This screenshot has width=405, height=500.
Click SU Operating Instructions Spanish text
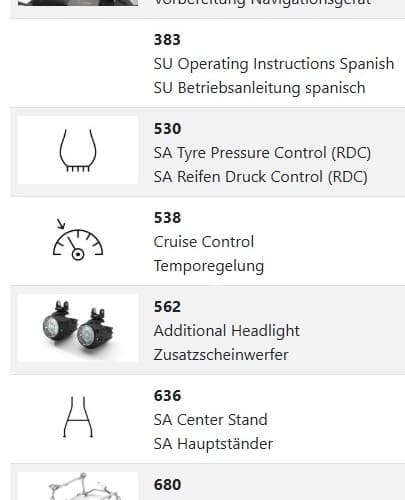click(x=274, y=64)
